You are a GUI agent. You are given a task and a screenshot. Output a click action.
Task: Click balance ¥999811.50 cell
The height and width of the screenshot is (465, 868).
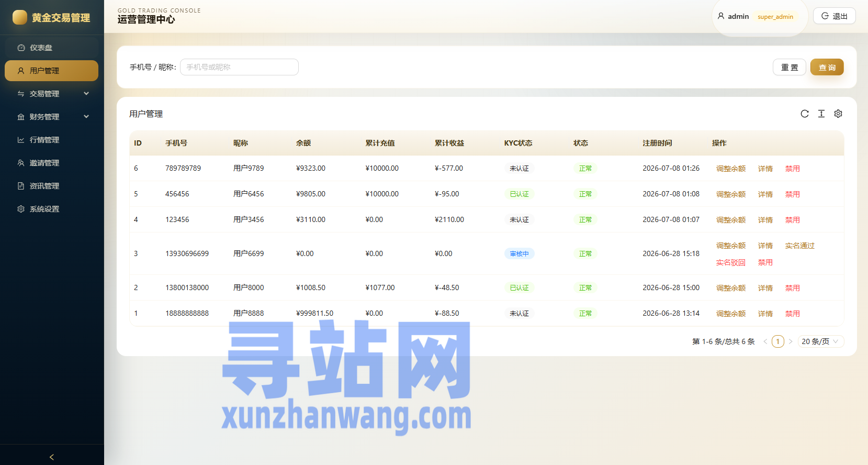pyautogui.click(x=315, y=313)
